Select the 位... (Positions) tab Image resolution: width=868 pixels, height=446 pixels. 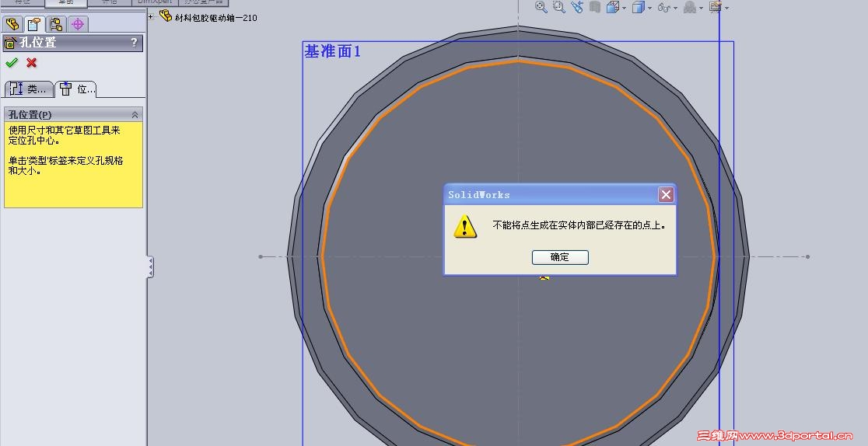[x=76, y=89]
